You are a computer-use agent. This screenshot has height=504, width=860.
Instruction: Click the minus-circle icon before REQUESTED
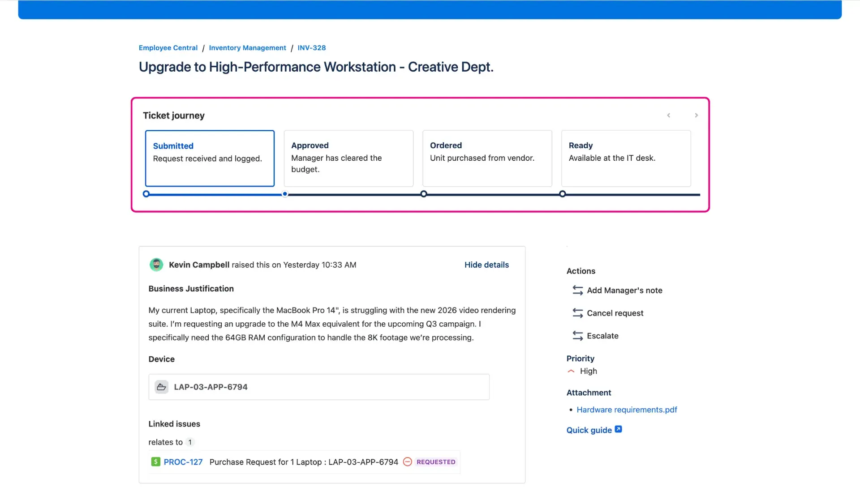click(407, 461)
